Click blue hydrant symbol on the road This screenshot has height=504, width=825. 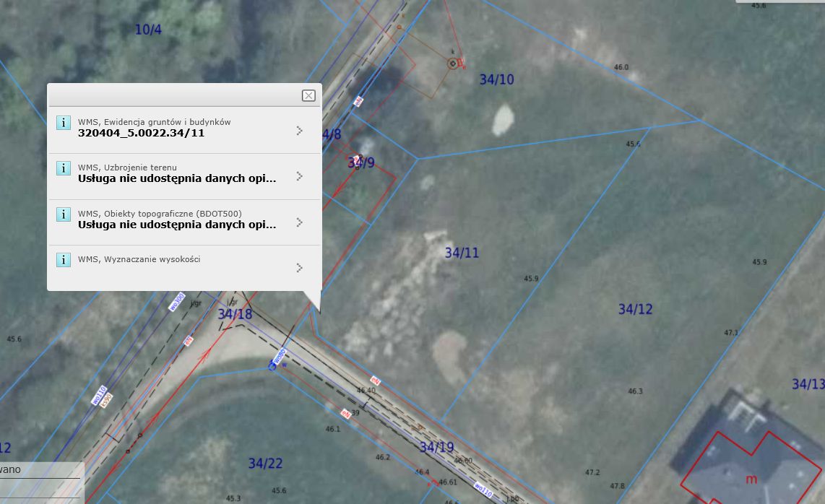(x=272, y=365)
